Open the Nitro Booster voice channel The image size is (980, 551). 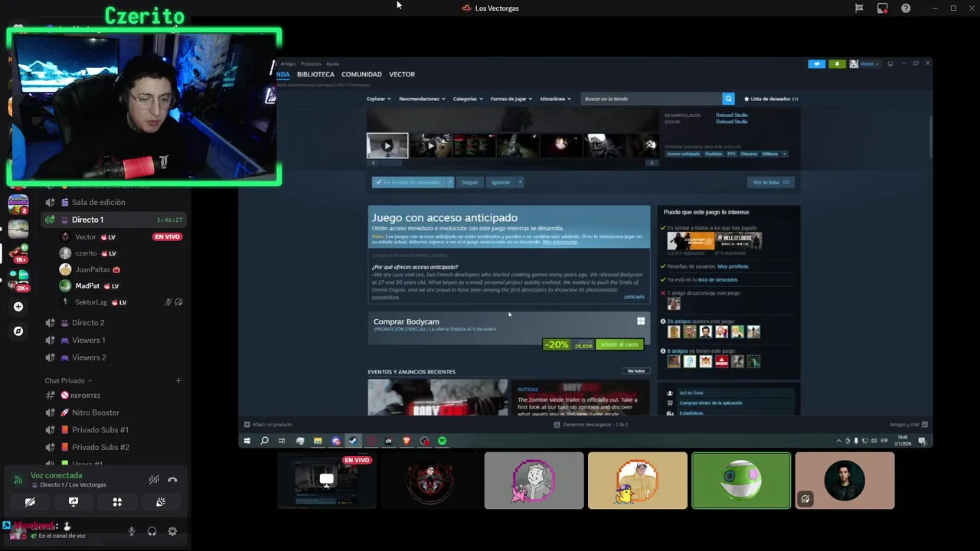115,412
